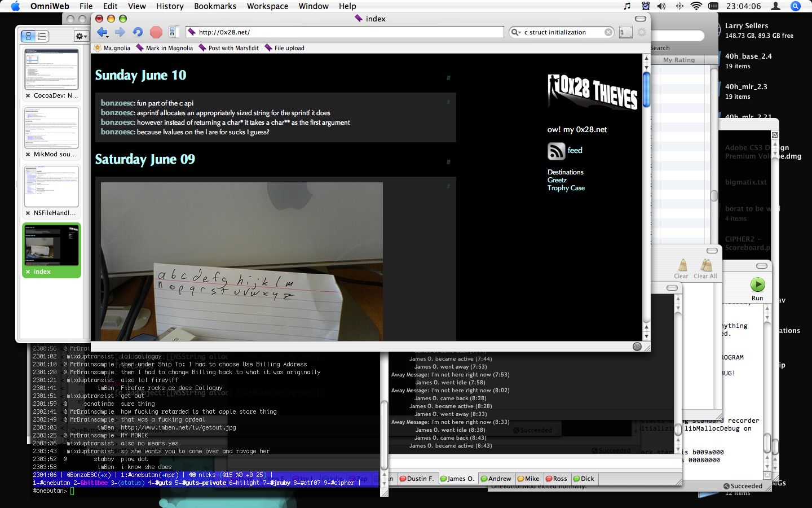The height and width of the screenshot is (508, 812).
Task: Open the Ma.gnolia bookmark
Action: click(112, 48)
